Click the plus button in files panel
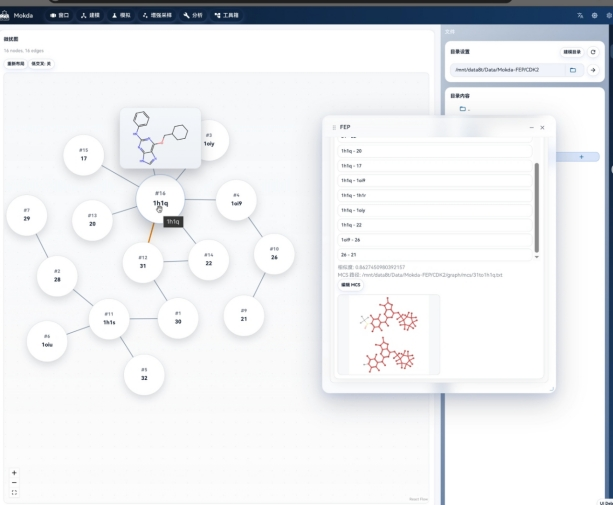The width and height of the screenshot is (613, 505). coord(581,157)
